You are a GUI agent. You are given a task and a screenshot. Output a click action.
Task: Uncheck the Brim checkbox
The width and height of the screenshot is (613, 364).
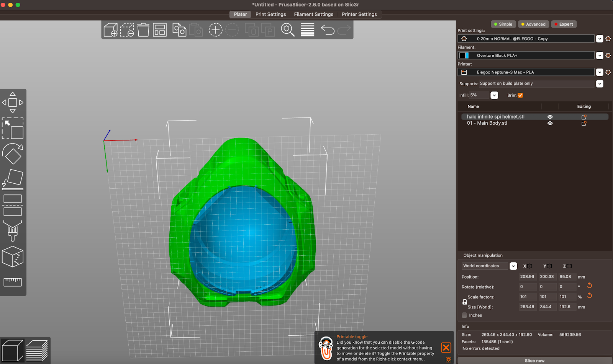point(520,95)
